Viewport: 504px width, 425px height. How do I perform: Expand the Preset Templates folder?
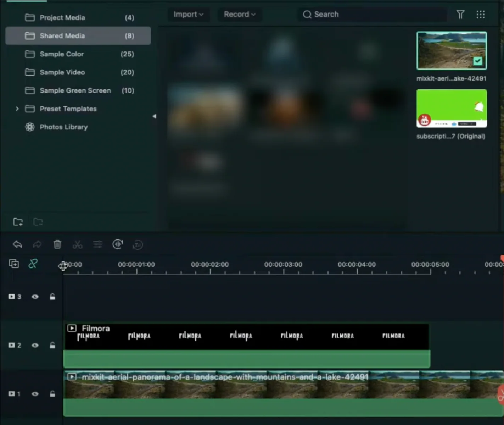coord(17,109)
